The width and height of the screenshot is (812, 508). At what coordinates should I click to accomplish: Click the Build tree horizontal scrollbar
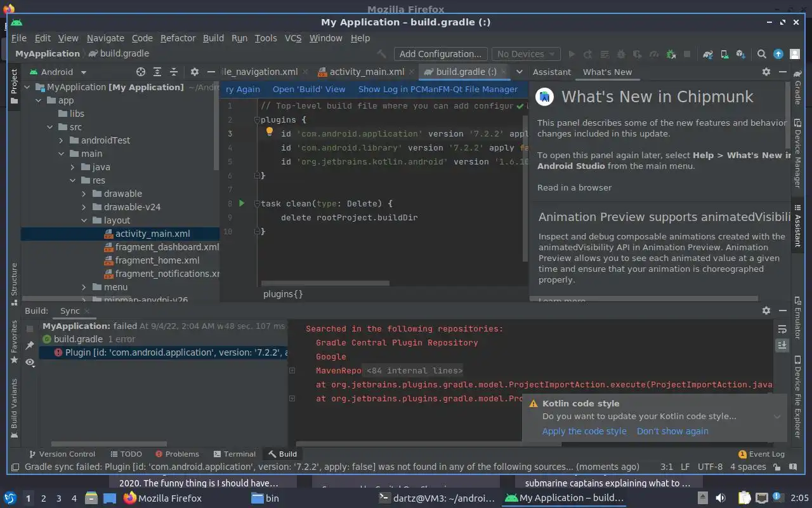click(108, 444)
